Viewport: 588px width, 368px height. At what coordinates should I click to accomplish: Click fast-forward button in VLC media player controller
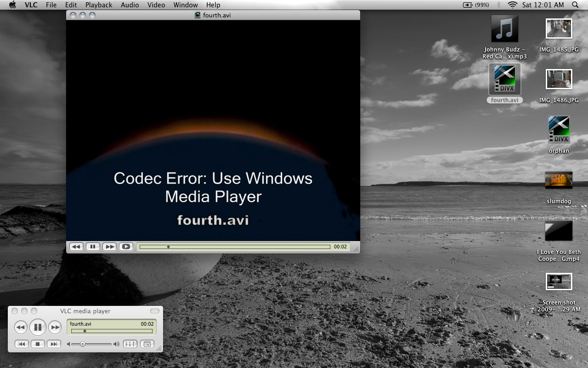55,328
